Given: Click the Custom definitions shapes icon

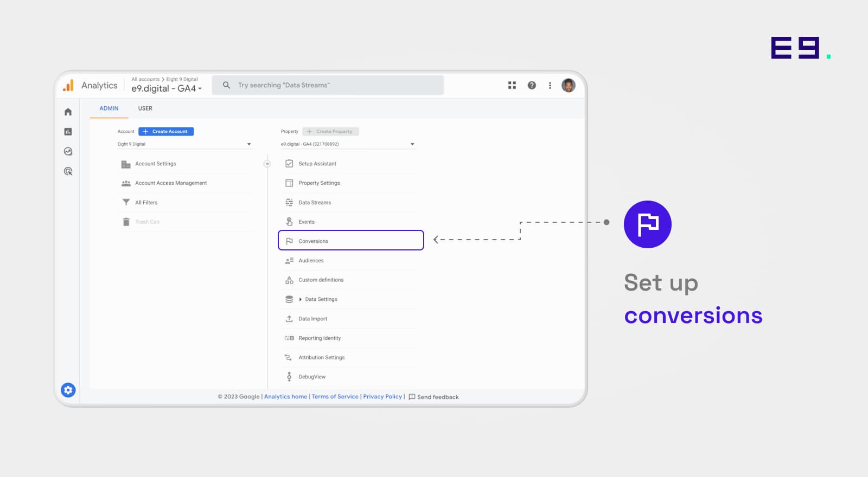Looking at the screenshot, I should 289,280.
